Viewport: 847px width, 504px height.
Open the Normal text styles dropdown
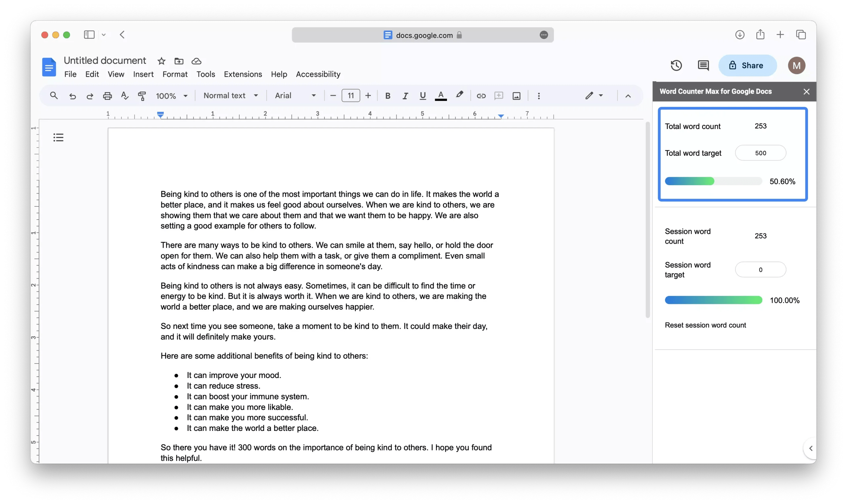230,96
